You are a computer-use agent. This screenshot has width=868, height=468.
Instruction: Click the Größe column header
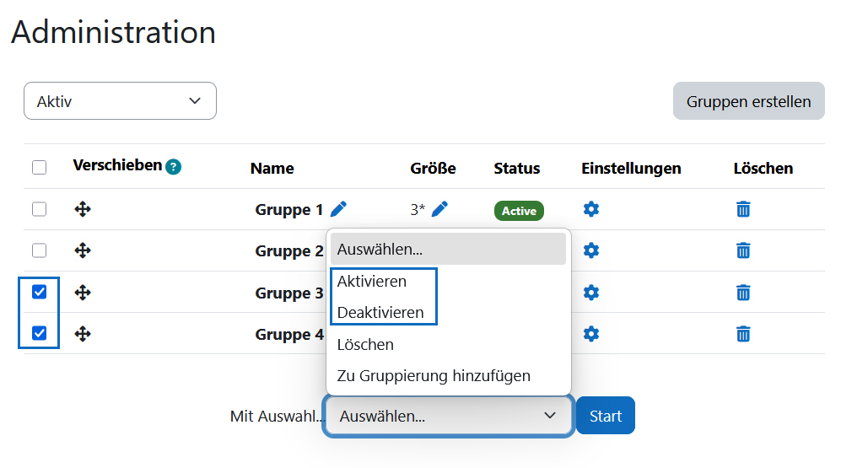click(x=433, y=168)
